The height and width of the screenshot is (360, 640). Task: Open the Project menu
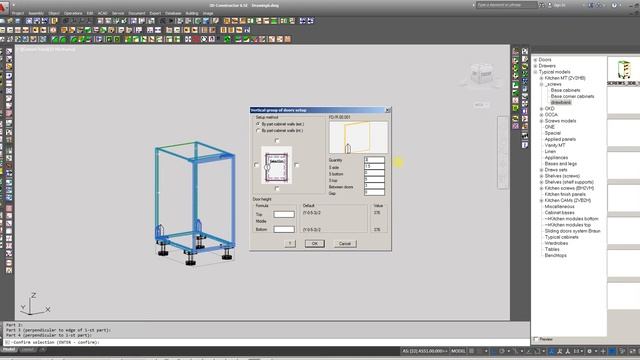[18, 13]
